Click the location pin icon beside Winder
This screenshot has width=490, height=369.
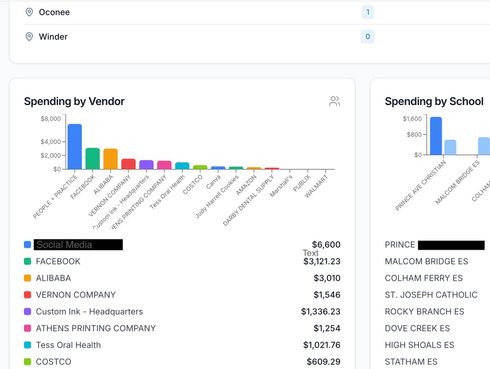click(x=29, y=37)
